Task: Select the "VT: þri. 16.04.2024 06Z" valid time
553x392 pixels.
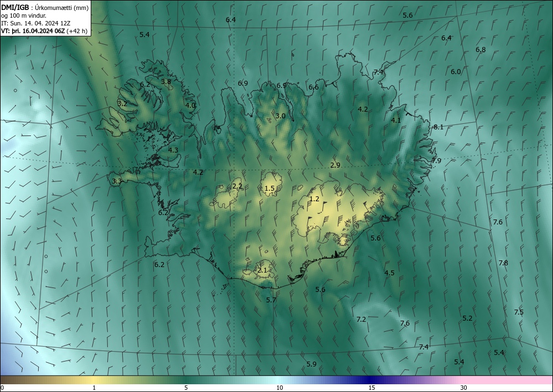Action: (x=33, y=31)
